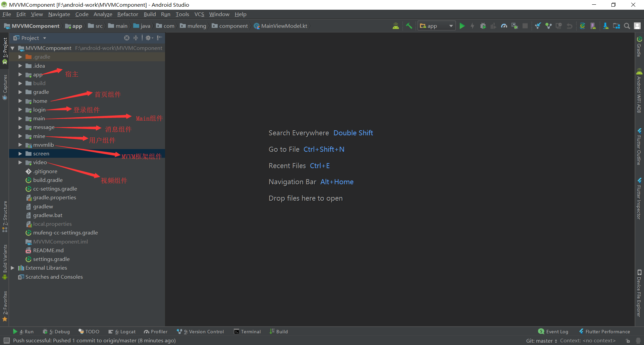Toggle the Favorites tool window
Screen dimensions: 644x345
click(x=5, y=306)
